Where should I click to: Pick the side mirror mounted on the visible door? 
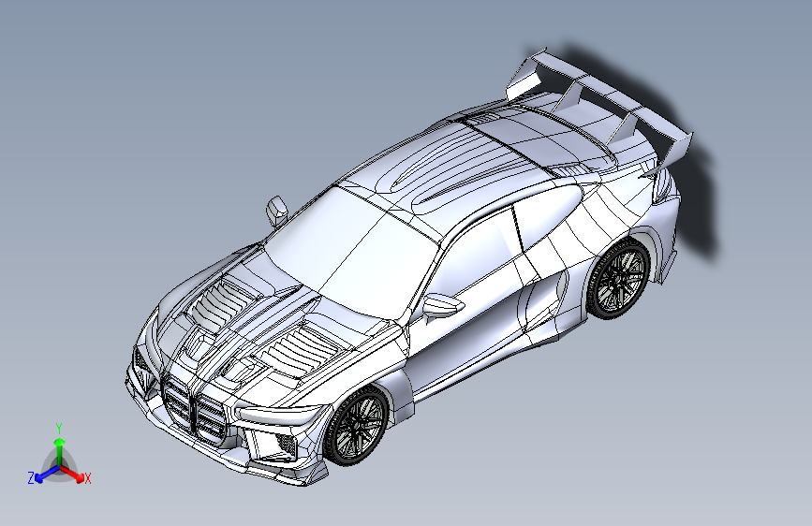pyautogui.click(x=442, y=306)
